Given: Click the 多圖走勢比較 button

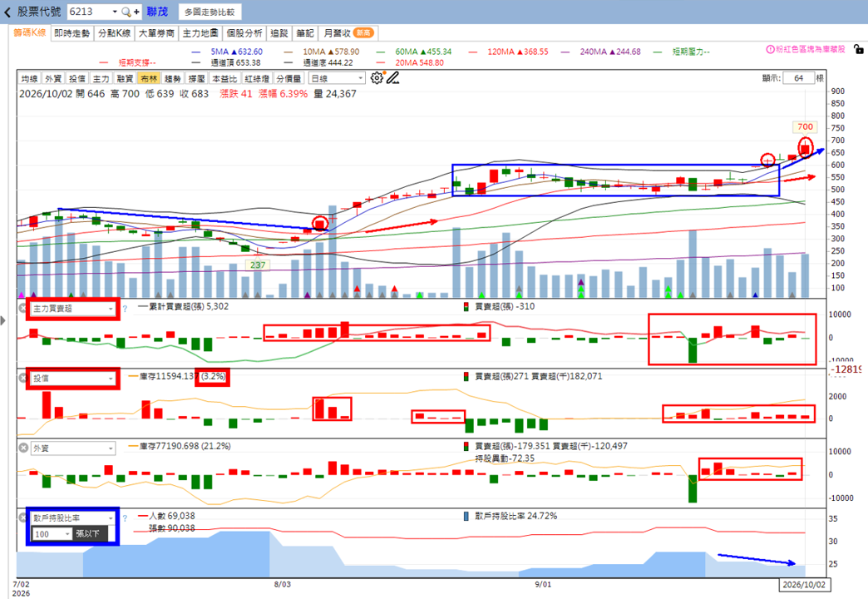Looking at the screenshot, I should point(210,12).
